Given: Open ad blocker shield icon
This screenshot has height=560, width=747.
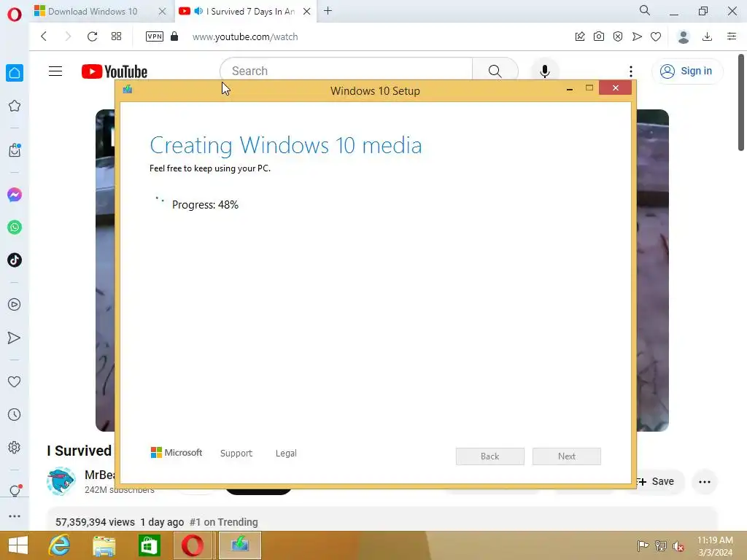Looking at the screenshot, I should [618, 36].
